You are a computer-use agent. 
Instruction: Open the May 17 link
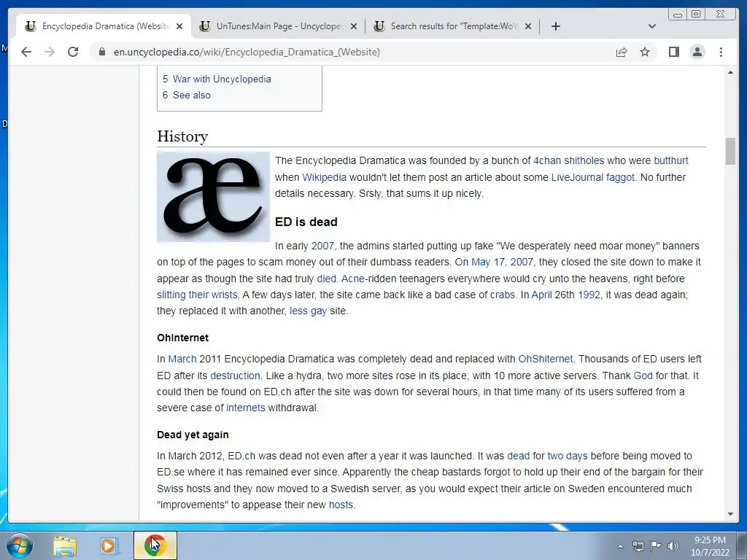[x=489, y=262]
